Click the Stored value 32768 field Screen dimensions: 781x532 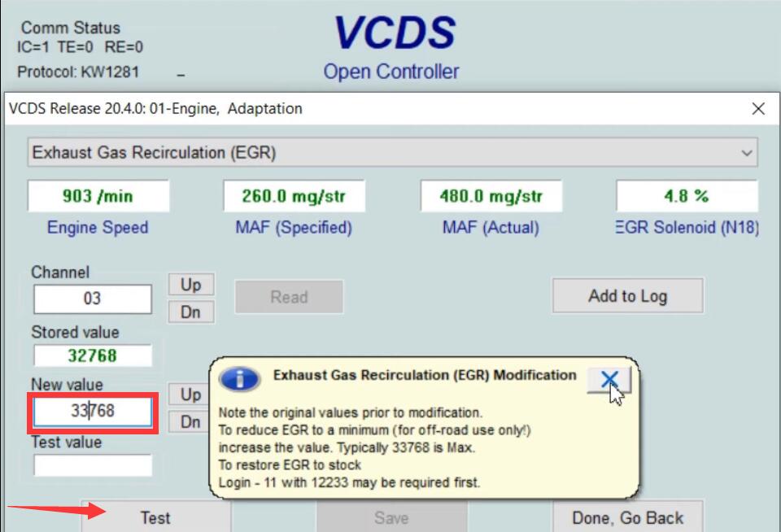coord(93,355)
